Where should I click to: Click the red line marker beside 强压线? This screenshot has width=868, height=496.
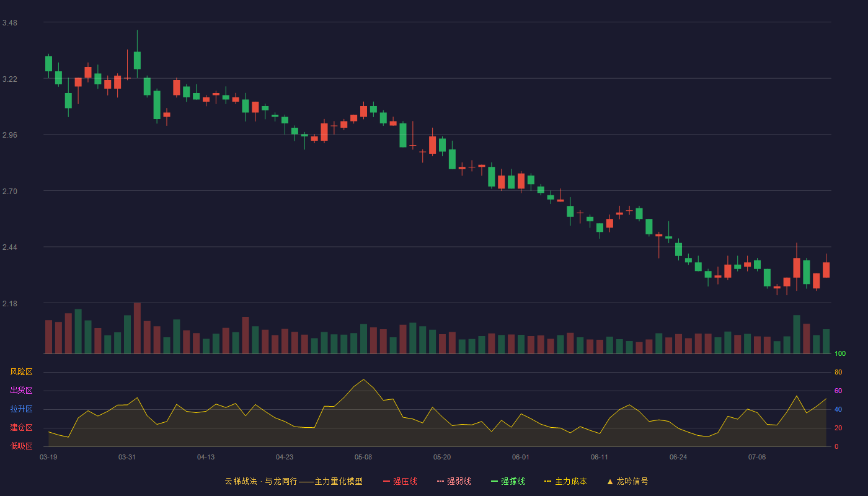(x=386, y=481)
